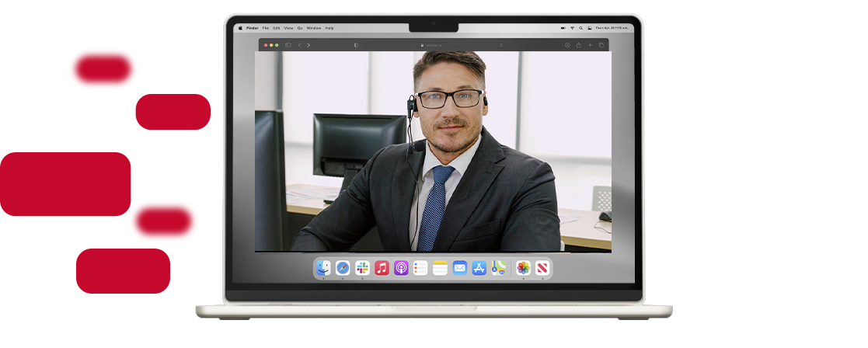Open the Window menu
Viewport: 868px width, 348px height.
[x=314, y=28]
